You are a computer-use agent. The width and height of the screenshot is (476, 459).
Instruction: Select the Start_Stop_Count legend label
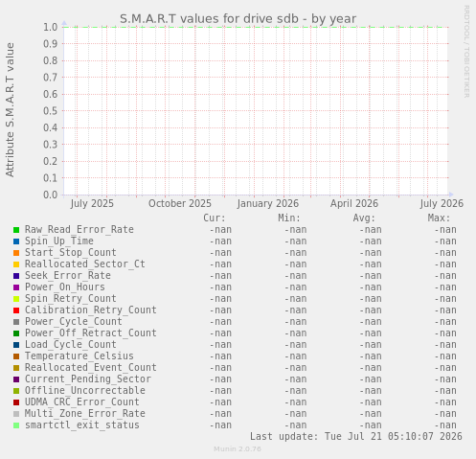pyautogui.click(x=71, y=252)
